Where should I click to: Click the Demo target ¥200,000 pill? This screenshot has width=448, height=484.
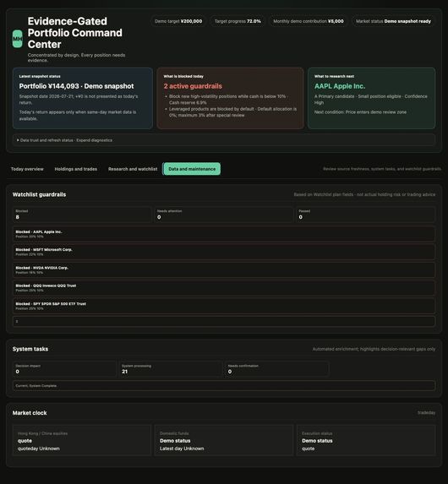click(178, 21)
